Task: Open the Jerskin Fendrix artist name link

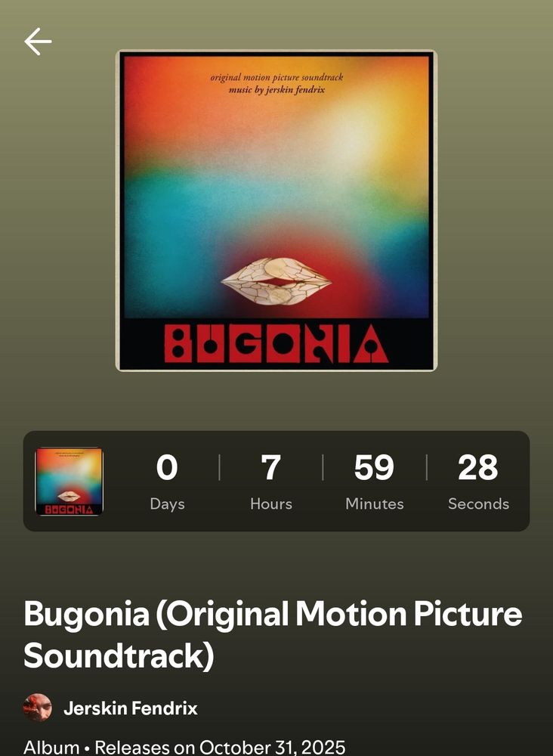Action: coord(131,708)
